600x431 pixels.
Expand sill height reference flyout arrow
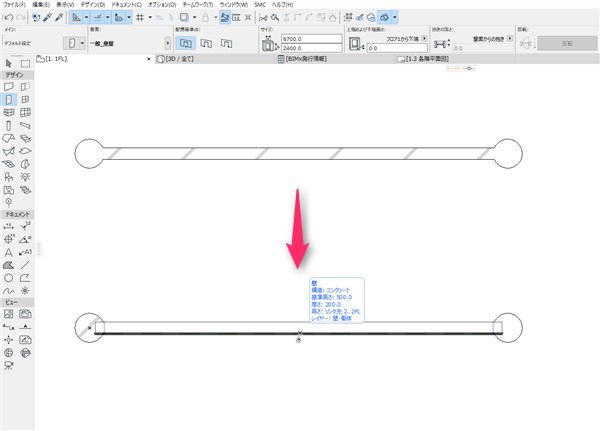[x=424, y=39]
